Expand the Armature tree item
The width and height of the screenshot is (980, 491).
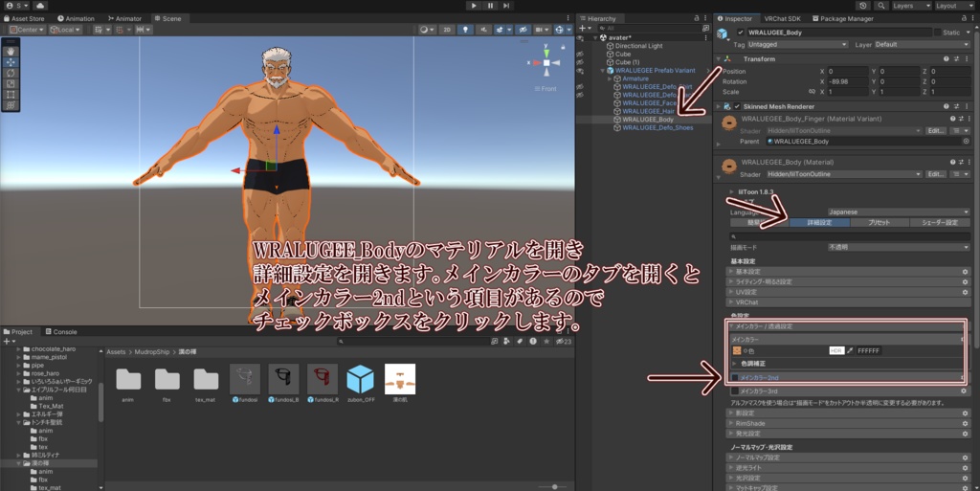(610, 78)
